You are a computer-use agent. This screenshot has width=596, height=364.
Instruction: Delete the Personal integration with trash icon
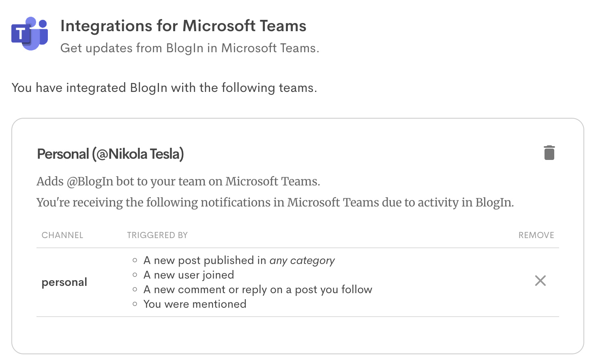(x=549, y=153)
